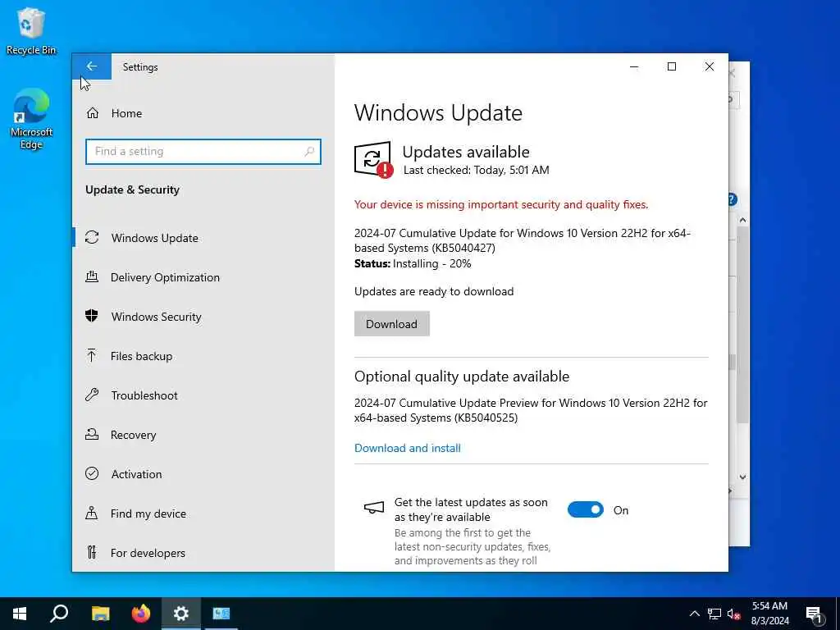Switch to the taskbar app right of Settings
Image resolution: width=840 pixels, height=630 pixels.
(x=221, y=614)
